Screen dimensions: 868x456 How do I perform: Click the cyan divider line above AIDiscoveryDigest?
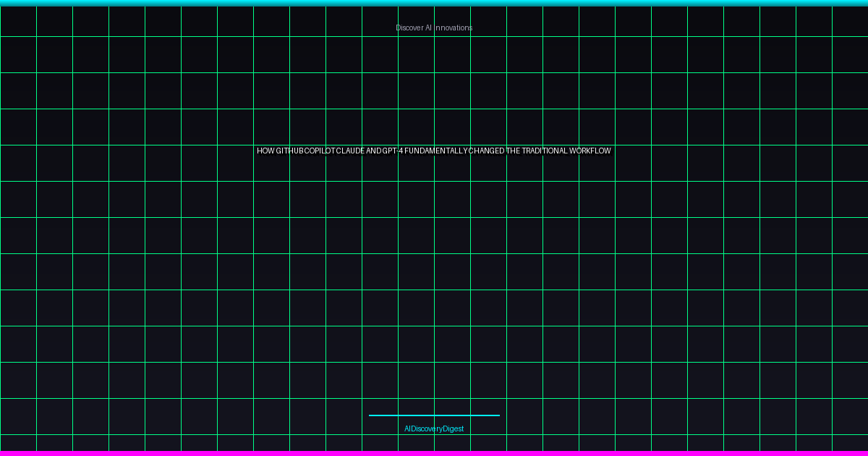coord(434,415)
